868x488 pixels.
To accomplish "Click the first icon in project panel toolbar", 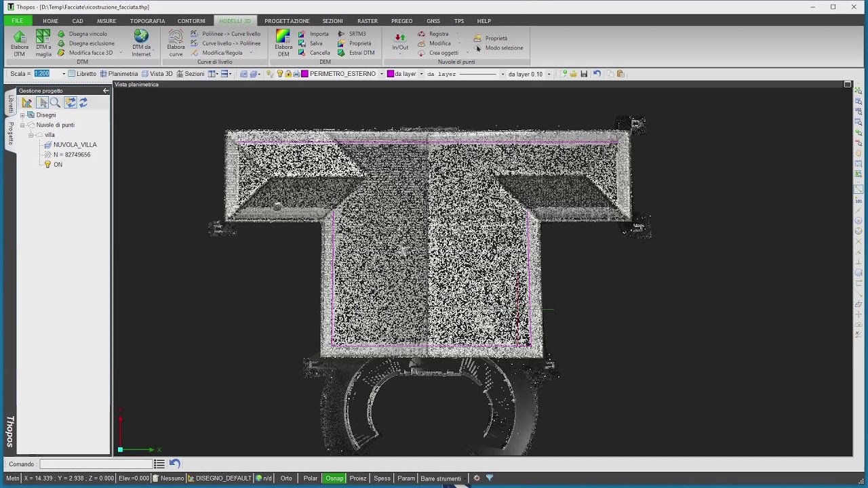I will point(26,102).
